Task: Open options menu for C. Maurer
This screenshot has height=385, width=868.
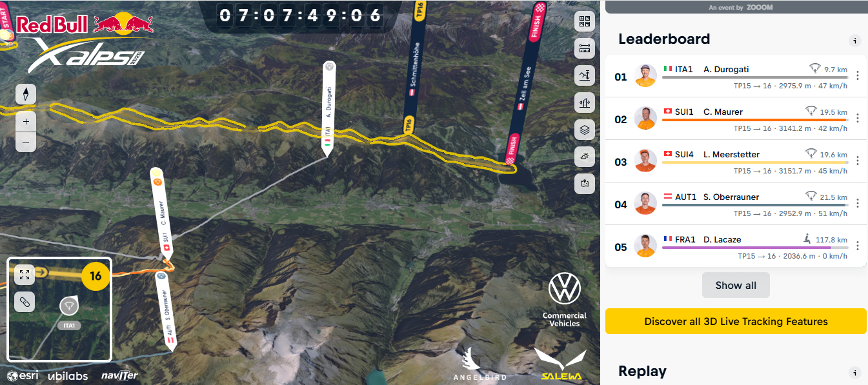Action: [858, 118]
